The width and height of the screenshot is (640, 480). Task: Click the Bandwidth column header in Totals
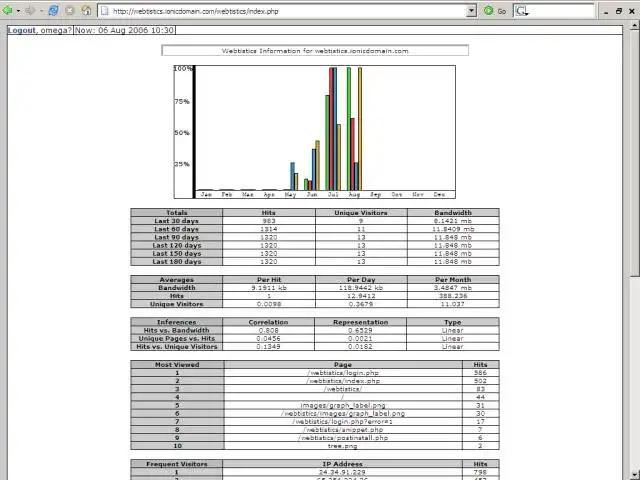453,213
